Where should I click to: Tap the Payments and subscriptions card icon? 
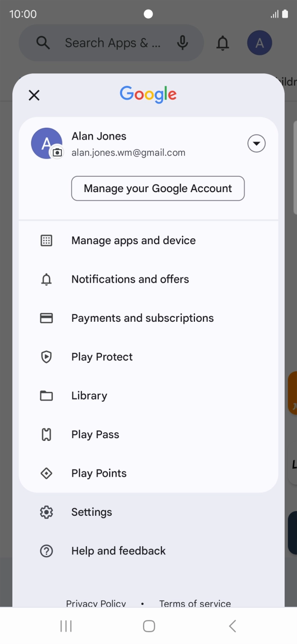click(x=46, y=318)
